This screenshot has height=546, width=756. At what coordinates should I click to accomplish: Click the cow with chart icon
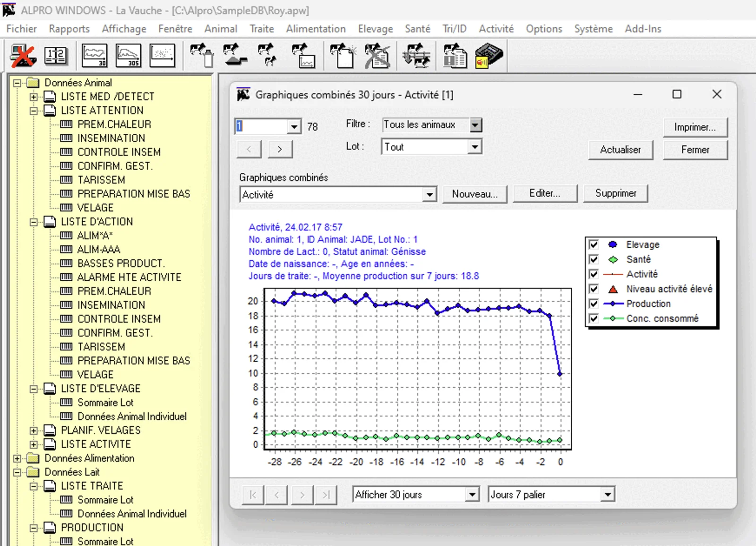[303, 56]
